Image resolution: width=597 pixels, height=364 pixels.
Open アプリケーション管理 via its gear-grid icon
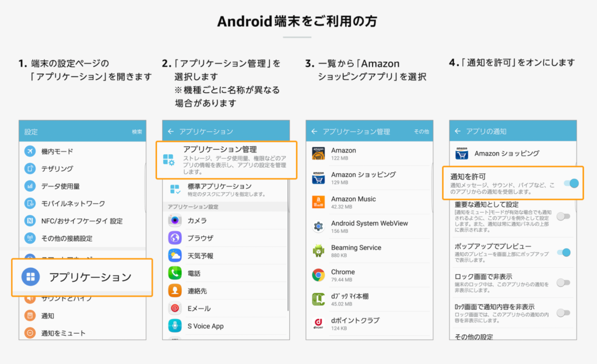coord(168,160)
